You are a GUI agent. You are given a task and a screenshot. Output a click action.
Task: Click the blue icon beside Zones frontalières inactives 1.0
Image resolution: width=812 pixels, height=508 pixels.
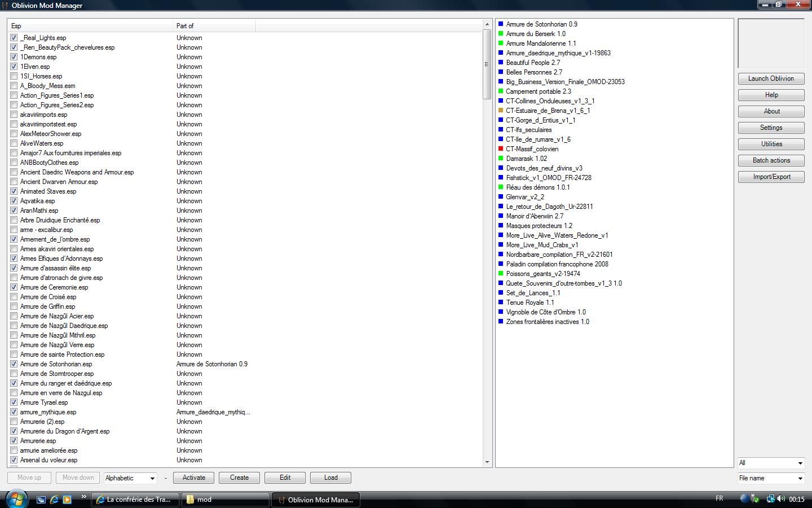click(501, 322)
